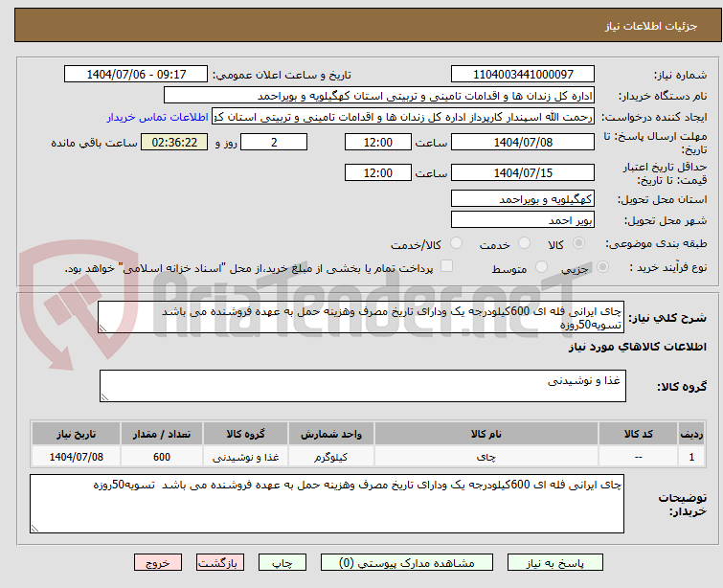The height and width of the screenshot is (588, 723).
Task: Click the announcement date field 1404/07/06 - 09:17
Action: pyautogui.click(x=136, y=75)
